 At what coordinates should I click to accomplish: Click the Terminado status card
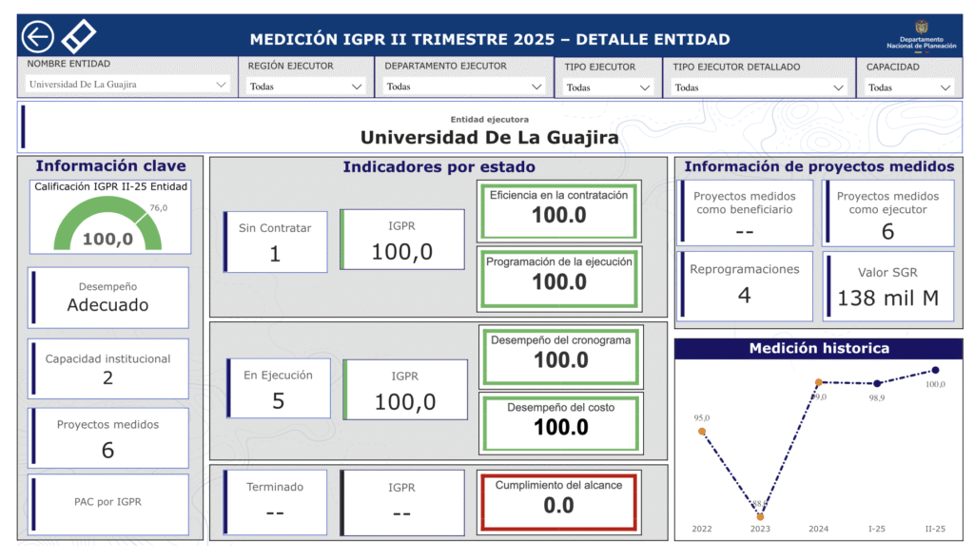(x=276, y=502)
